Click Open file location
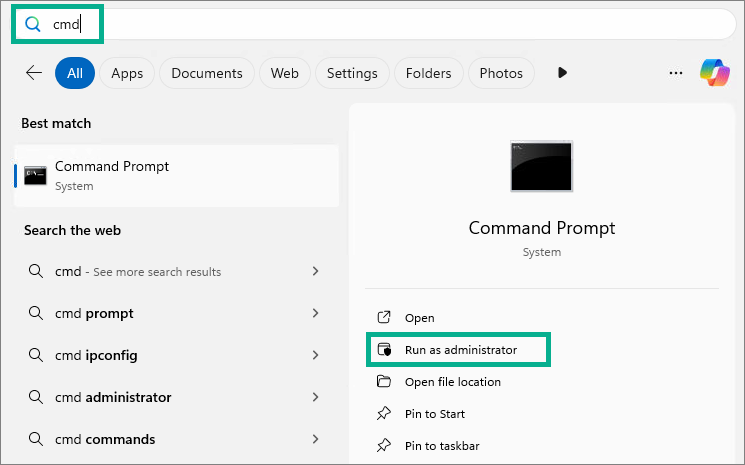This screenshot has width=745, height=465. point(452,382)
